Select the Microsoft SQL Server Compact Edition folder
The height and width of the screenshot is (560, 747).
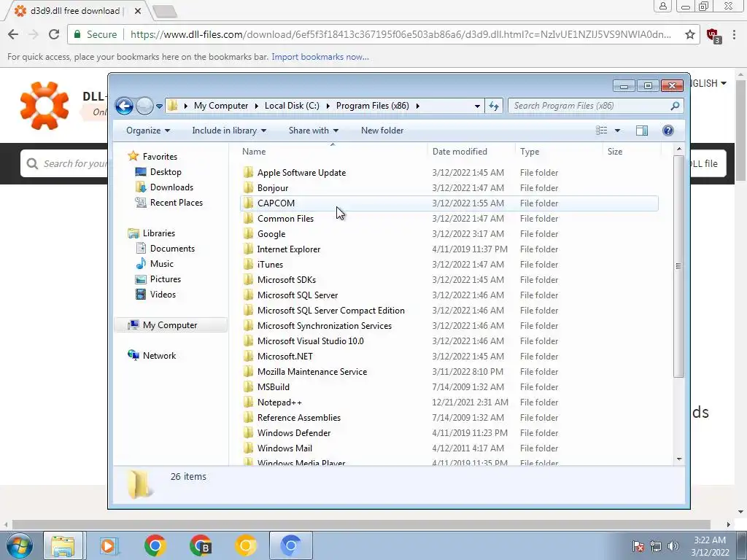(x=330, y=311)
